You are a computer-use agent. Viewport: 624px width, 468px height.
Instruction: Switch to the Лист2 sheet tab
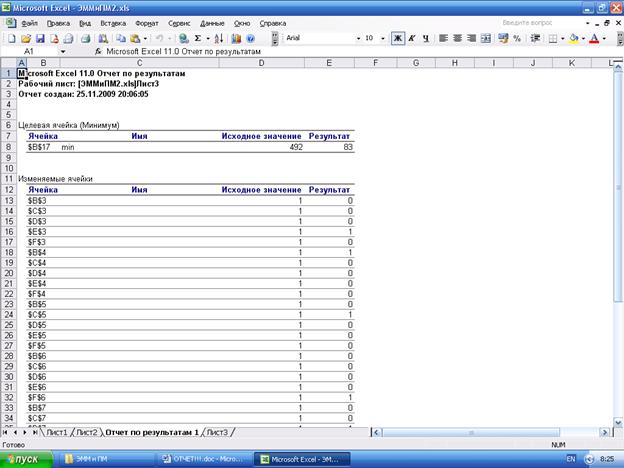pos(86,432)
